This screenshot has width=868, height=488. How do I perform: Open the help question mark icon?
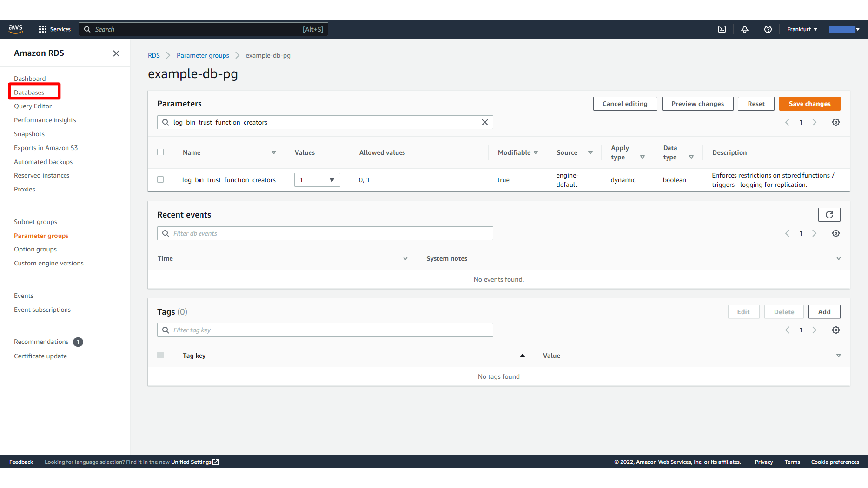pyautogui.click(x=768, y=29)
